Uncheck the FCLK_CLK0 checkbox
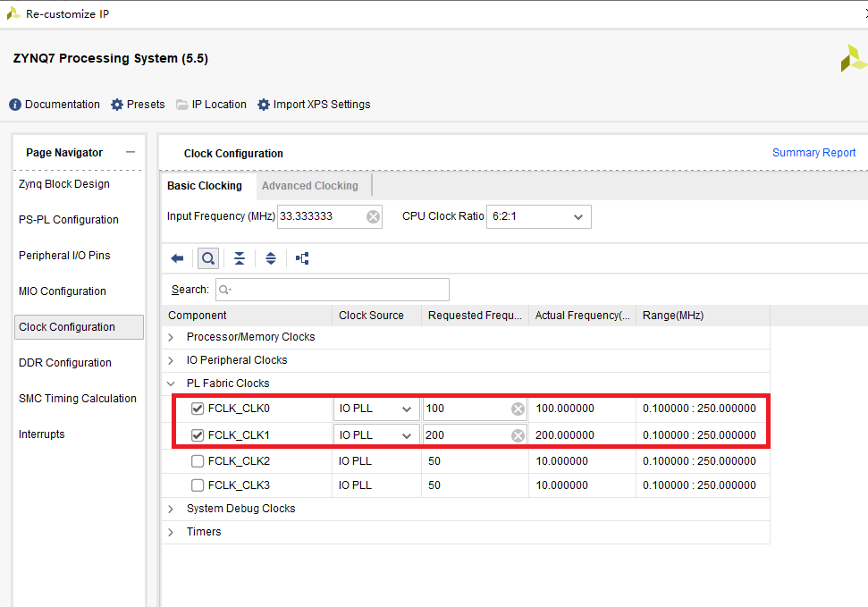Viewport: 868px width, 607px height. [x=197, y=409]
